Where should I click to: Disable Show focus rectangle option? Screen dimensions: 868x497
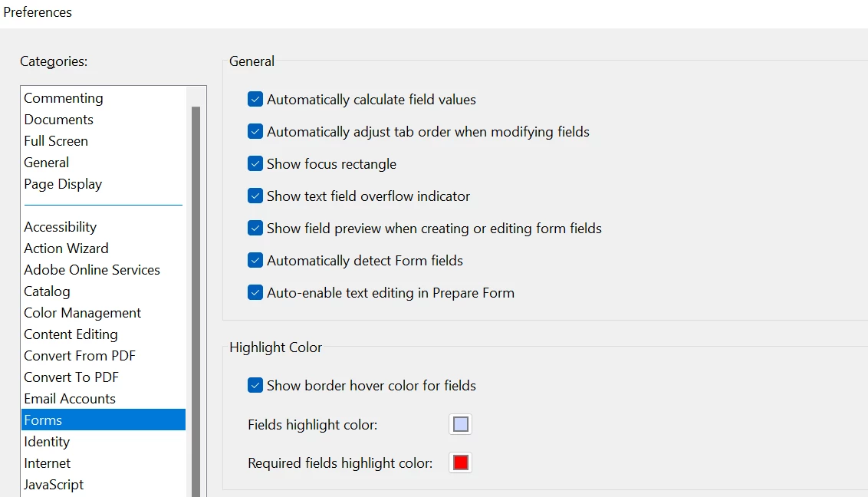tap(255, 164)
